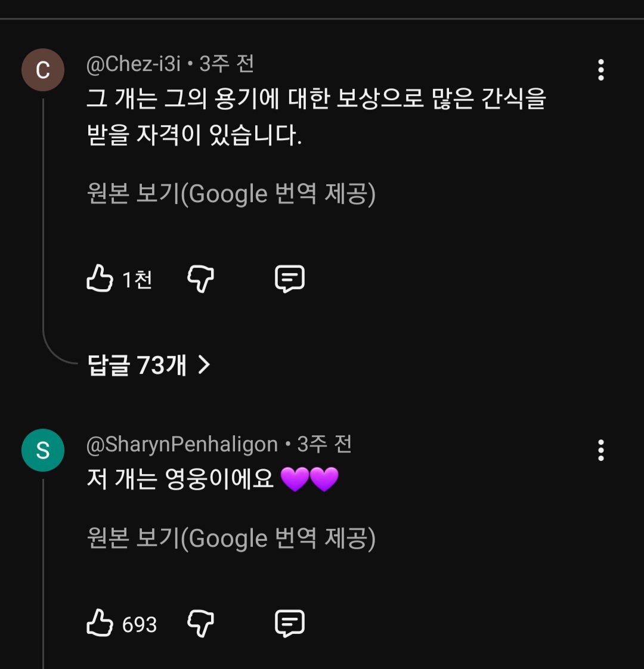
Task: Open the teal S profile avatar
Action: pyautogui.click(x=43, y=450)
